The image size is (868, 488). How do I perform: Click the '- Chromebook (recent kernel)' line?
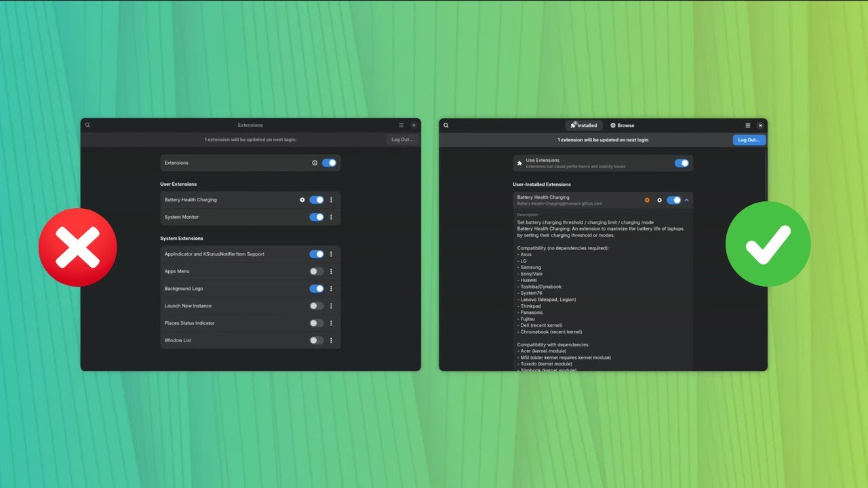(549, 332)
